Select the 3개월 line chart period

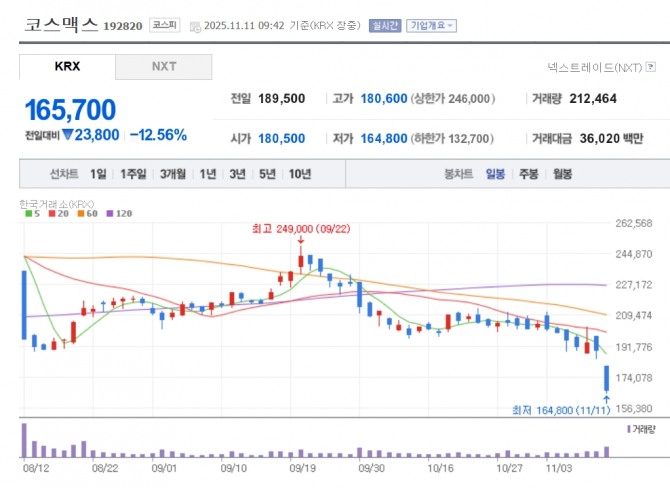click(x=174, y=174)
